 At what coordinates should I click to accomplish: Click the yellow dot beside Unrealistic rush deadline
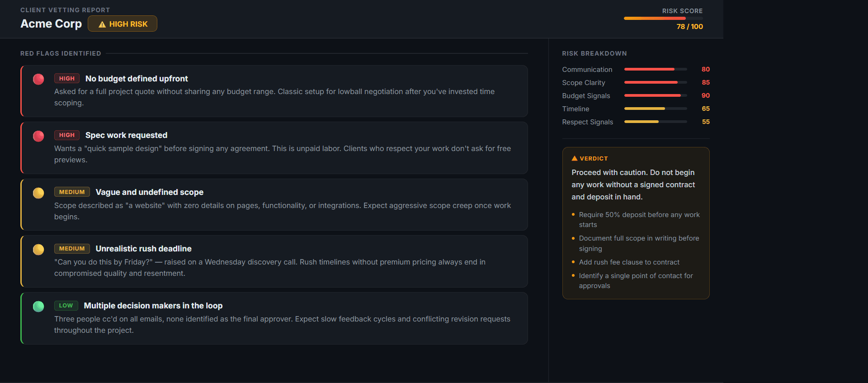tap(38, 250)
